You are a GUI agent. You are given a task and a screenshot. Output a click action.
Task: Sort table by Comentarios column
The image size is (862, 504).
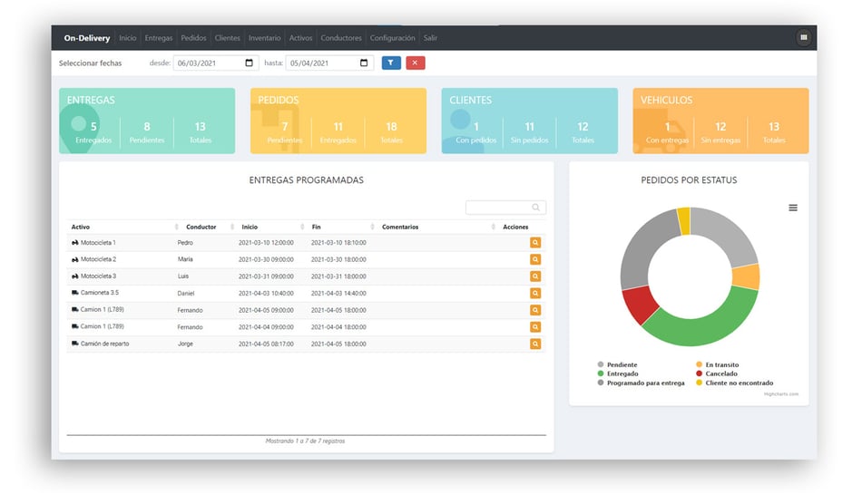click(x=437, y=227)
